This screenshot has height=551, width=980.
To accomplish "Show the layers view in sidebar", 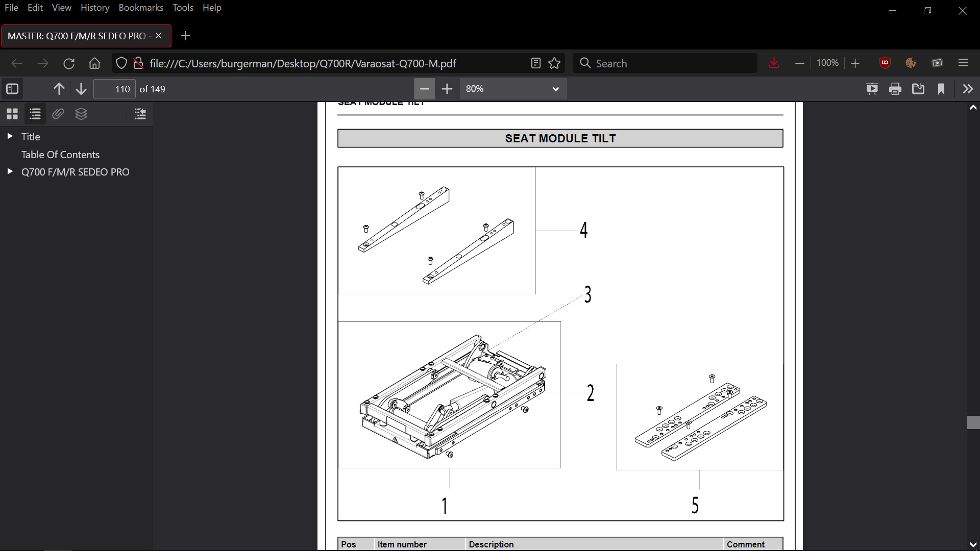I will pos(81,114).
